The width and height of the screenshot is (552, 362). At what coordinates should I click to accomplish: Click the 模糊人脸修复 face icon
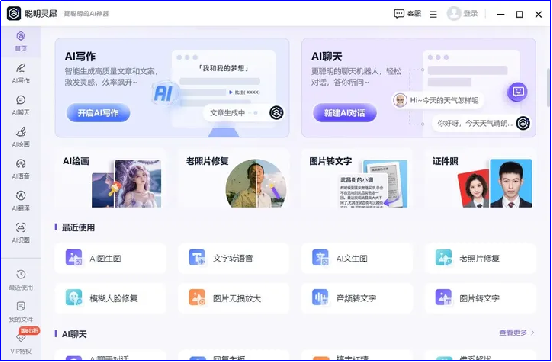[x=74, y=297]
